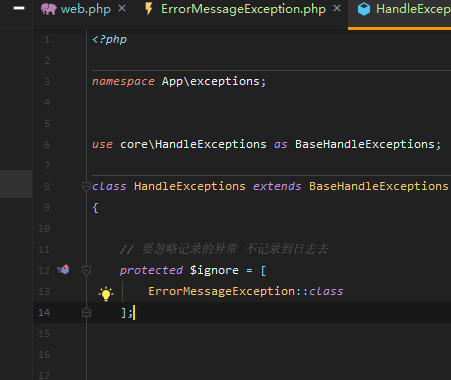Image resolution: width=451 pixels, height=380 pixels.
Task: Close the ErrorMessageException.php tab
Action: 337,8
